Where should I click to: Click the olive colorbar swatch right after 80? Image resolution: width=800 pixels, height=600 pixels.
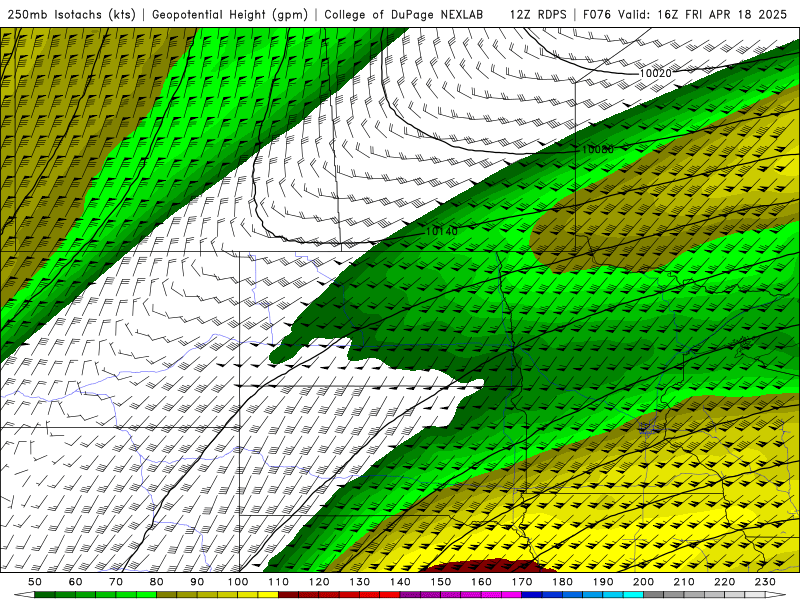pyautogui.click(x=167, y=594)
